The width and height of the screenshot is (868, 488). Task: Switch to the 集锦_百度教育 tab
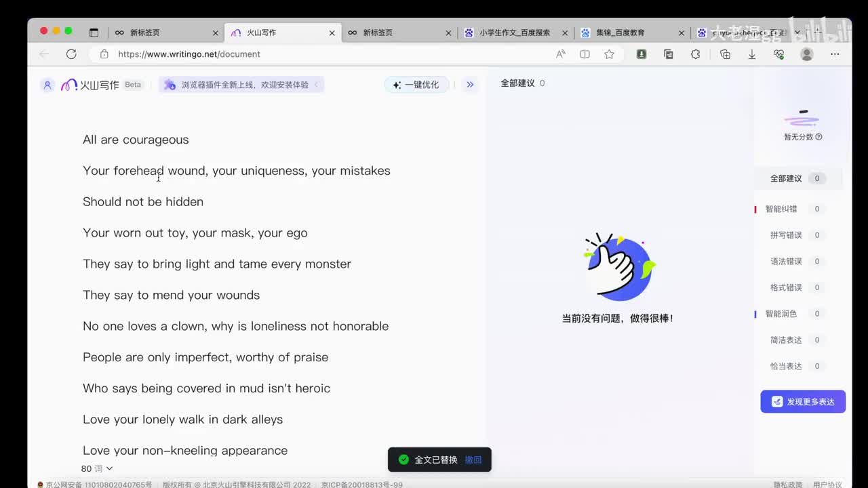(x=620, y=33)
